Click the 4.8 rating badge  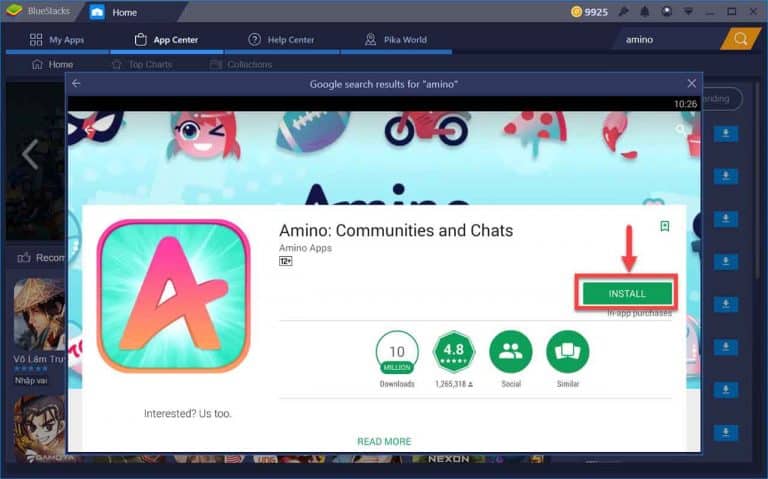[454, 352]
